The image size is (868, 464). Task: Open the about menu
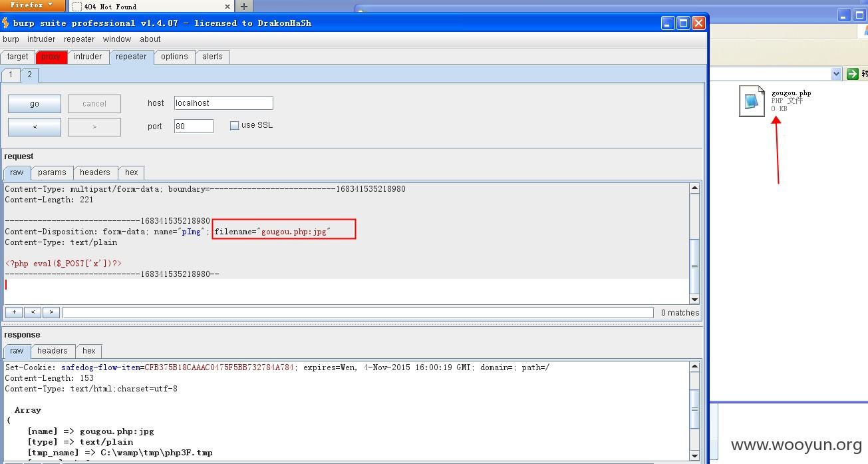coord(150,39)
